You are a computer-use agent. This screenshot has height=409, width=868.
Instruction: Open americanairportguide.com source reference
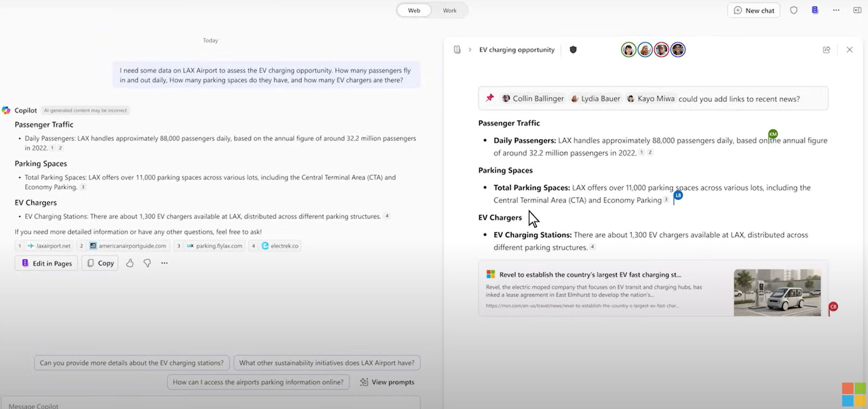(123, 246)
